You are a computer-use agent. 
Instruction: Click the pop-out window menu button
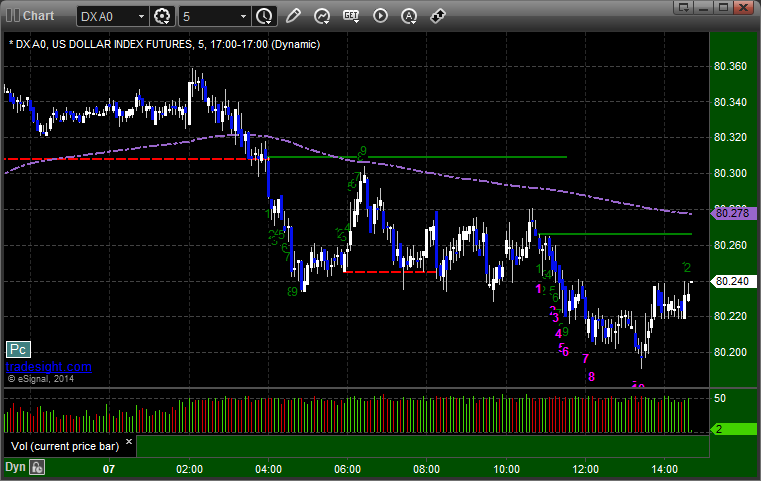coord(684,7)
